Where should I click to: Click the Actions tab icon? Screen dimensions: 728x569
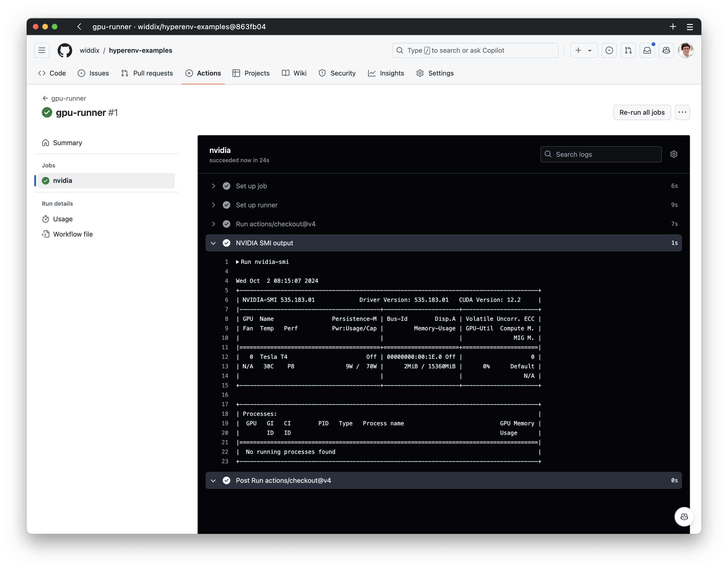189,73
